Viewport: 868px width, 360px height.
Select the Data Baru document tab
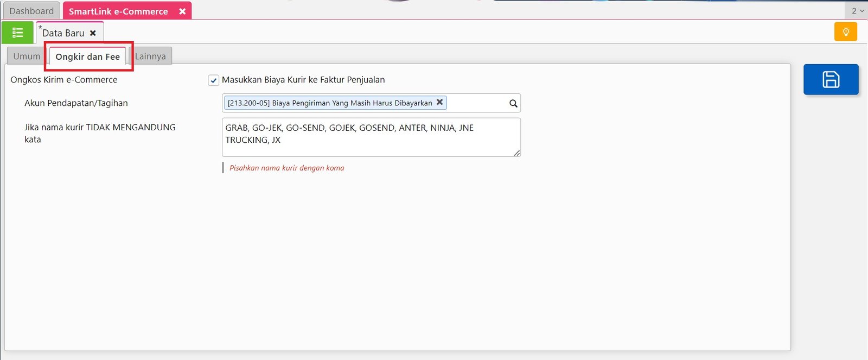63,33
